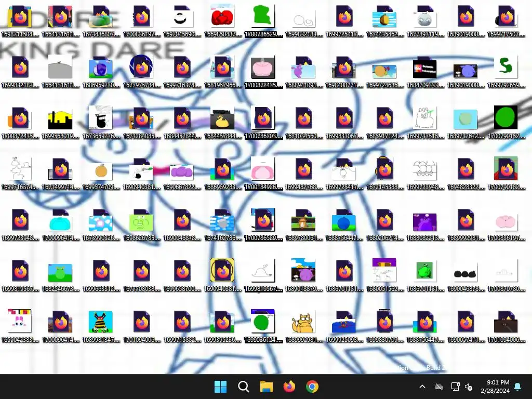Select red blob image 1669850487...
This screenshot has width=532, height=399.
coord(222,21)
